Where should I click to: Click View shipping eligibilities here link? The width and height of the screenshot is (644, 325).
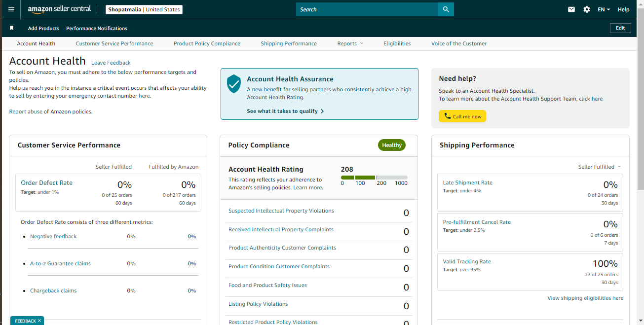coord(585,298)
